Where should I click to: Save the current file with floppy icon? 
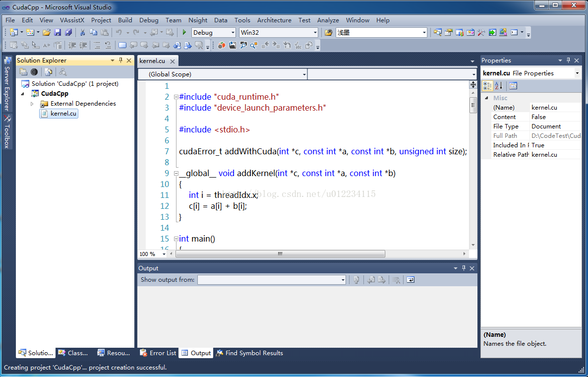[58, 33]
